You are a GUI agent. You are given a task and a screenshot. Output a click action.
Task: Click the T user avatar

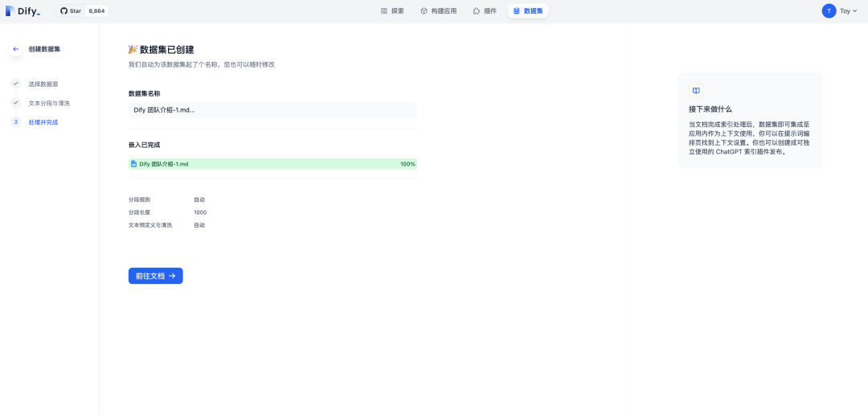click(829, 11)
